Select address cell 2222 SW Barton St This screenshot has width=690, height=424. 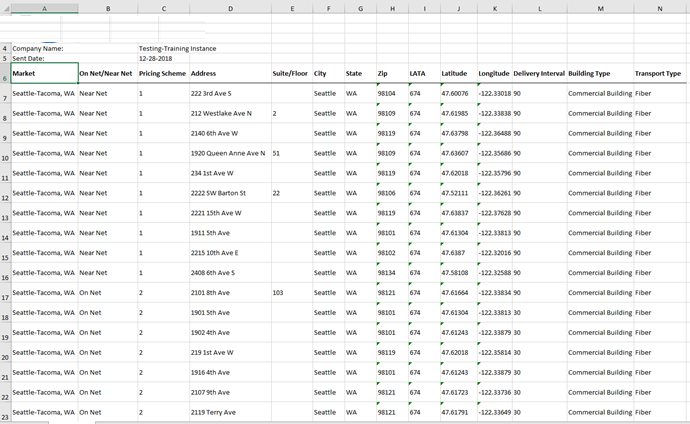[x=228, y=193]
